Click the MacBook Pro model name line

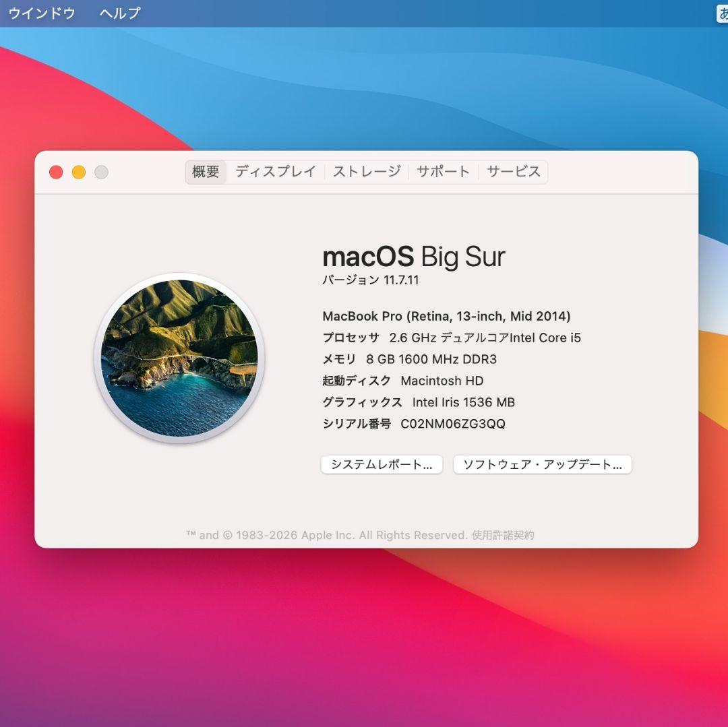tap(447, 315)
